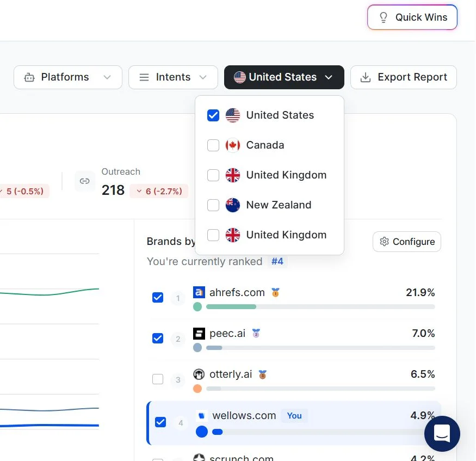Click the Platforms robot icon
476x461 pixels.
[29, 77]
